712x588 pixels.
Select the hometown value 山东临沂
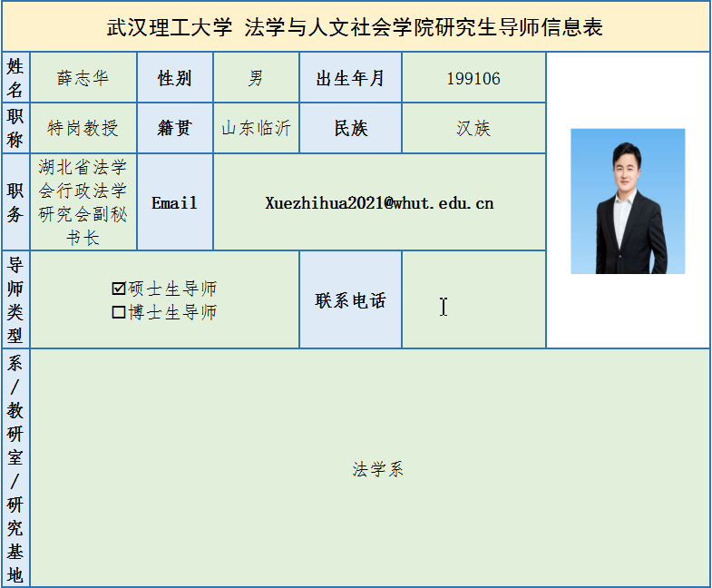click(x=256, y=128)
